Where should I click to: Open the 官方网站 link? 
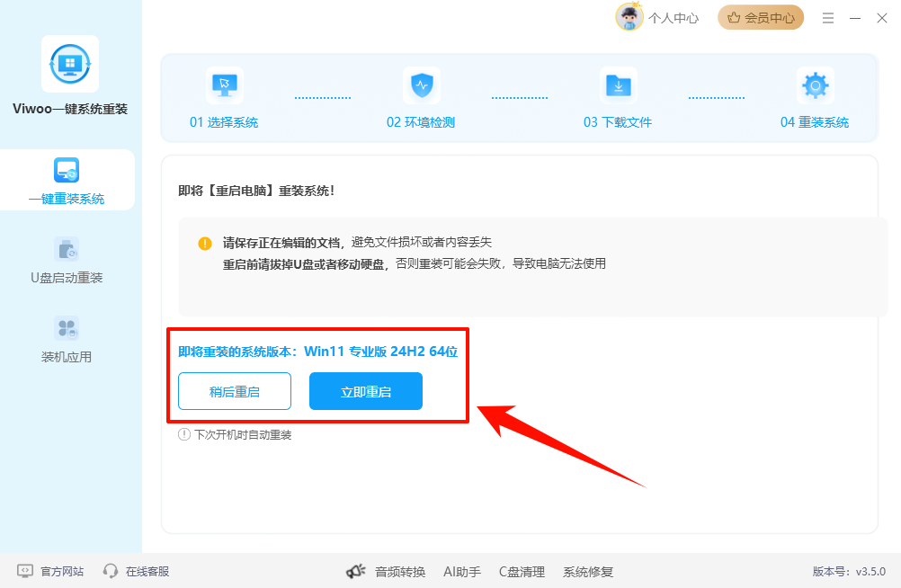[62, 571]
